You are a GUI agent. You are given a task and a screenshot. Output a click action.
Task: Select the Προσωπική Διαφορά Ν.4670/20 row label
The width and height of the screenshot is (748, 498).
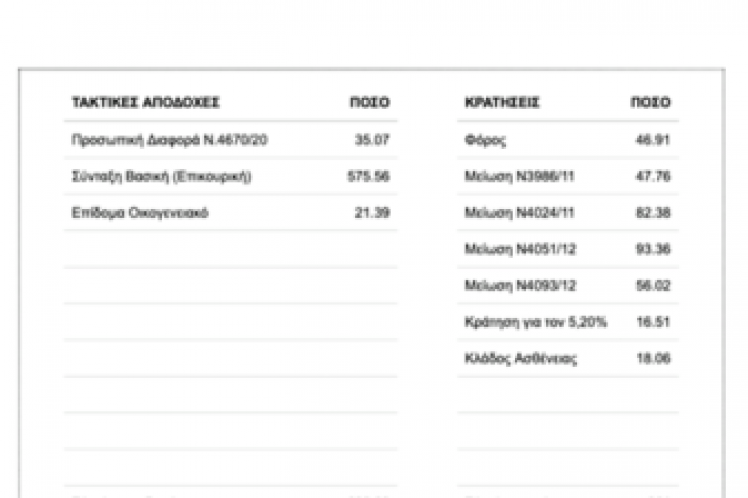(169, 140)
